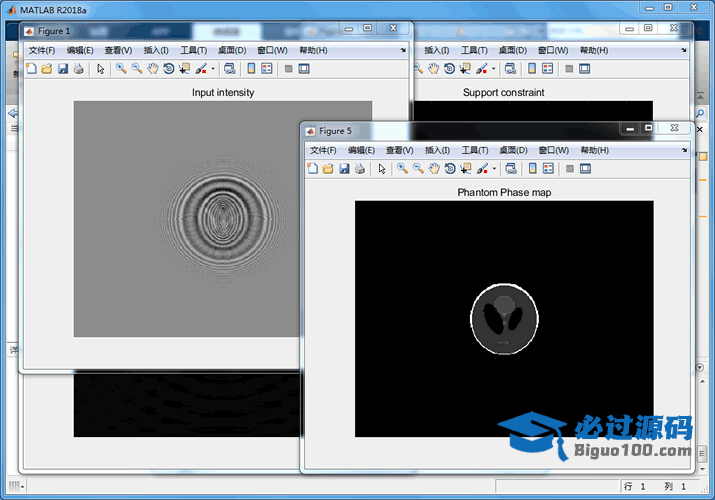The width and height of the screenshot is (715, 500).
Task: Select the Pan hand tool in Figure 5
Action: 434,169
